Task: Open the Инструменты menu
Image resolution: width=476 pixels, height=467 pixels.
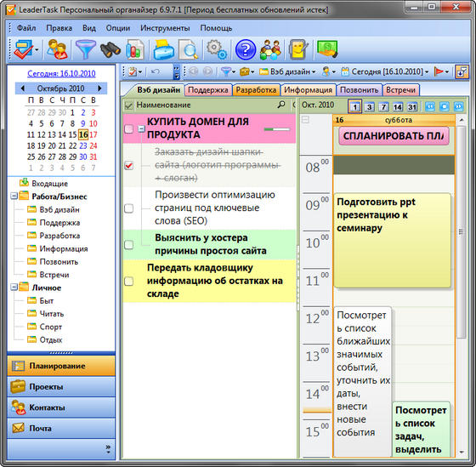Action: point(165,28)
